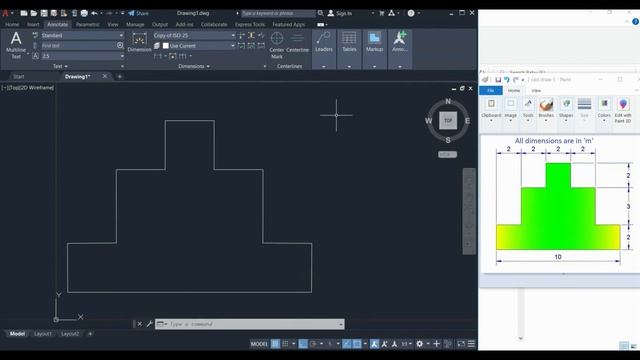The height and width of the screenshot is (360, 640).
Task: Toggle the drawing grid display in status bar
Action: (x=276, y=344)
